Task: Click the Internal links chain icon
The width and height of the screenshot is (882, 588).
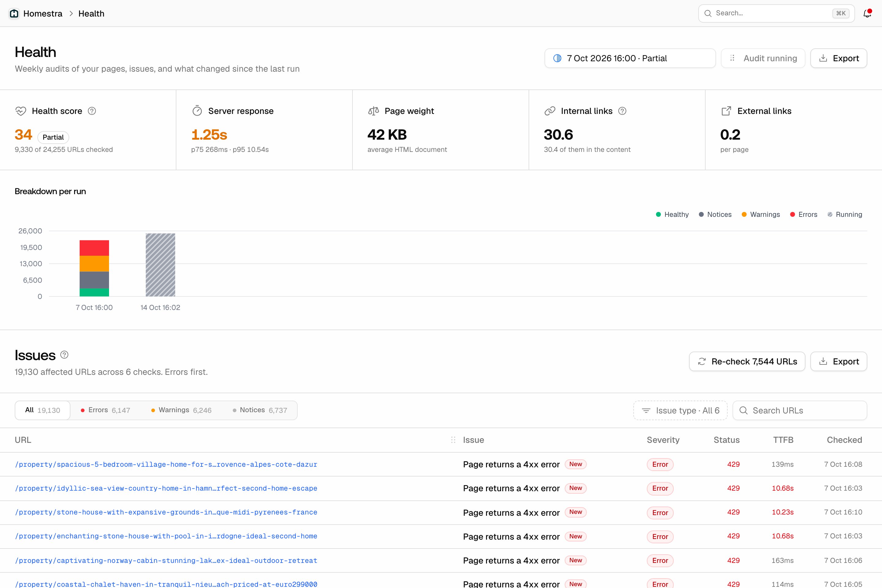Action: [550, 111]
